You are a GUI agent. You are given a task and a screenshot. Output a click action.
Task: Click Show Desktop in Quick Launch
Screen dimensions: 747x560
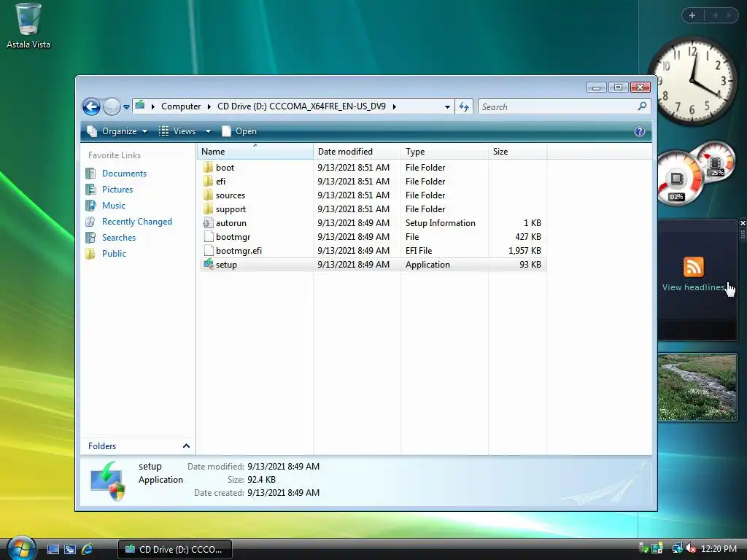point(53,549)
